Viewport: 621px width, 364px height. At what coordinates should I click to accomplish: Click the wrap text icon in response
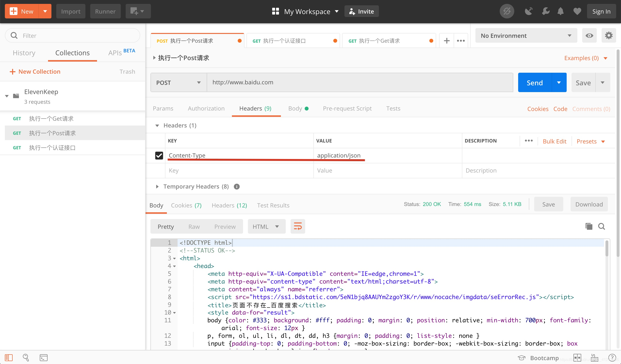pyautogui.click(x=297, y=226)
